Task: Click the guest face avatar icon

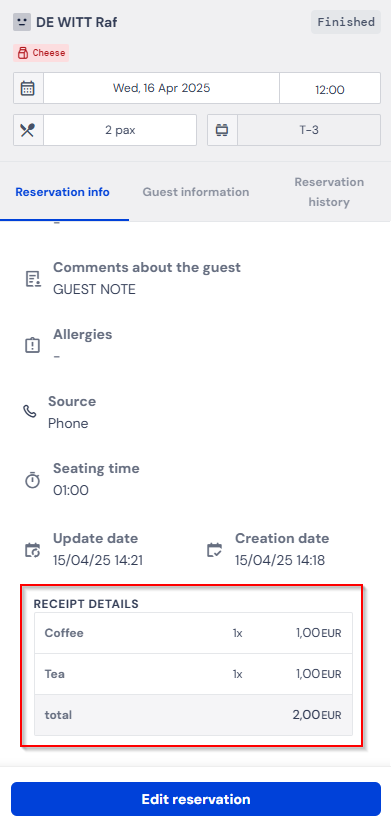Action: pos(22,22)
